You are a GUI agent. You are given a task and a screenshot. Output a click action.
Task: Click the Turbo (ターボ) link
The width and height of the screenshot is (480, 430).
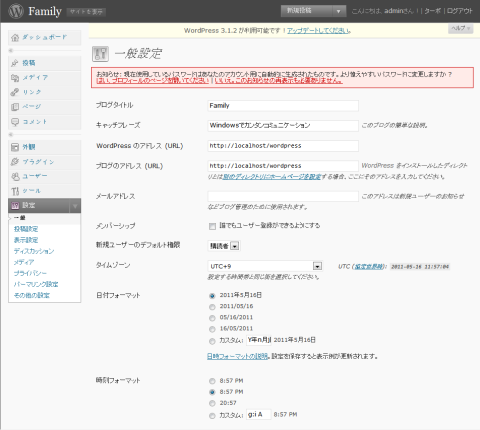[x=432, y=11]
